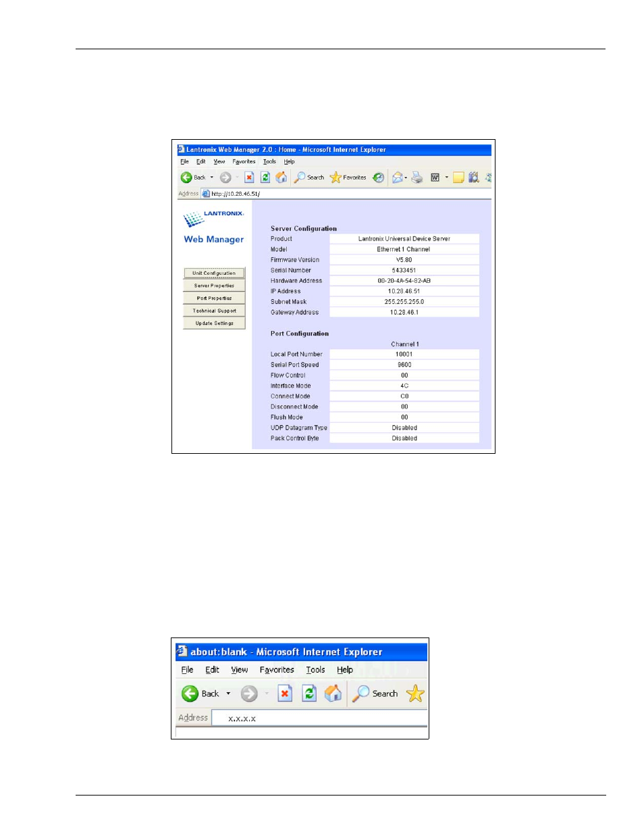Refresh the page in Lantronix Web Manager window
Screen dimensions: 644x834
coord(265,178)
